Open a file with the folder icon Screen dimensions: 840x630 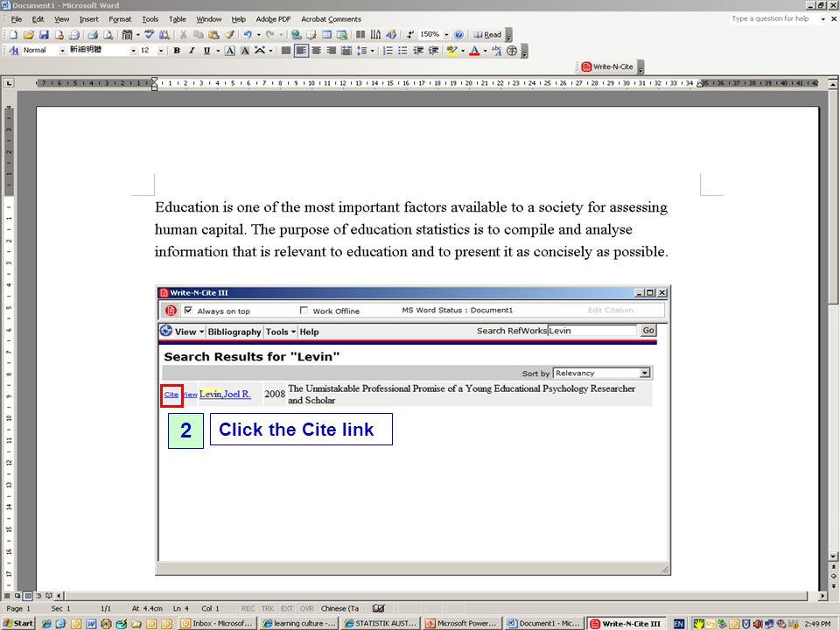(x=28, y=35)
